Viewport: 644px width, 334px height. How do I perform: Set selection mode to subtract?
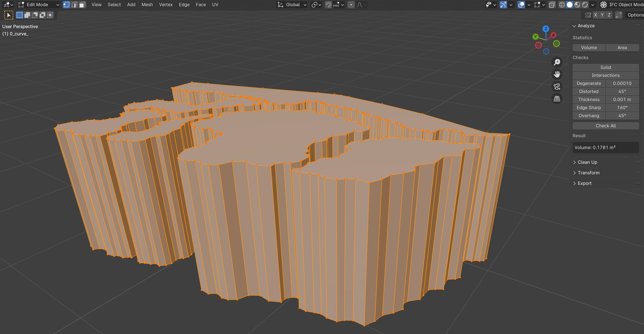(x=35, y=15)
